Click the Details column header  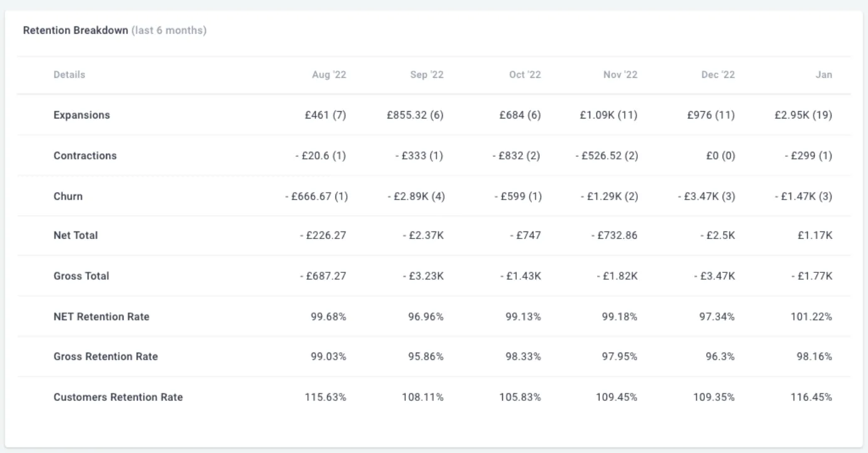click(70, 75)
